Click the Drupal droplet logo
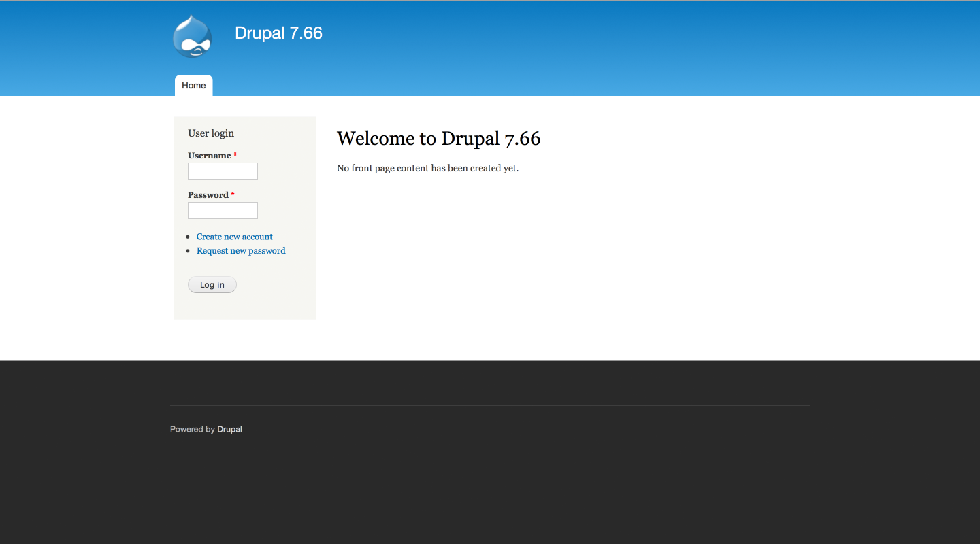The image size is (980, 544). click(193, 37)
